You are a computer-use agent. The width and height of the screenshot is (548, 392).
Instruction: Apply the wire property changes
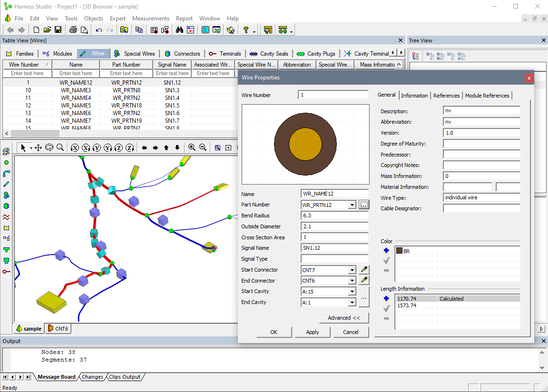tap(313, 332)
